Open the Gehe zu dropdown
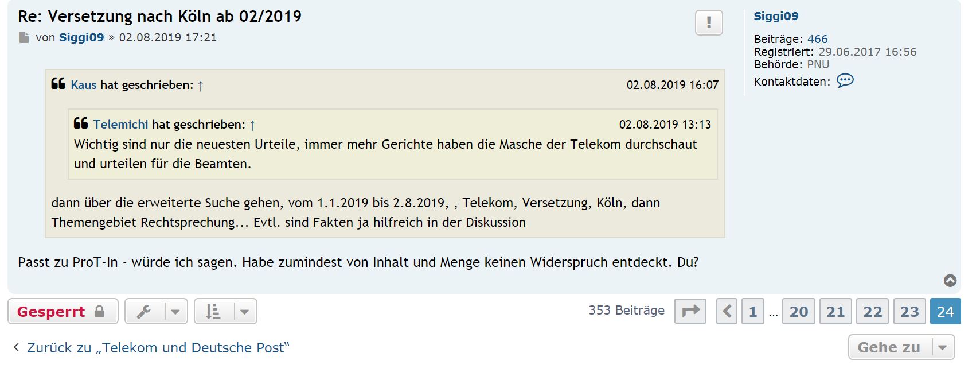This screenshot has height=372, width=980. [901, 347]
